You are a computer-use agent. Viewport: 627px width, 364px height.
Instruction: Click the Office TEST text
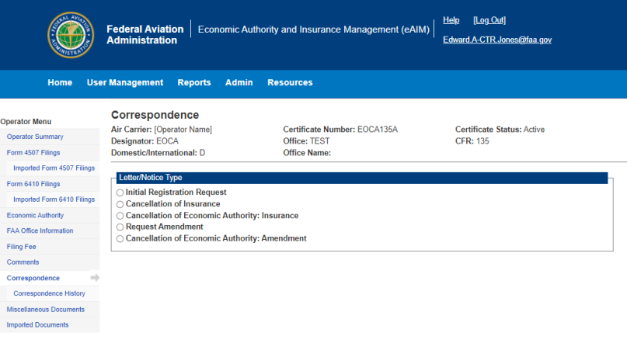tap(306, 141)
